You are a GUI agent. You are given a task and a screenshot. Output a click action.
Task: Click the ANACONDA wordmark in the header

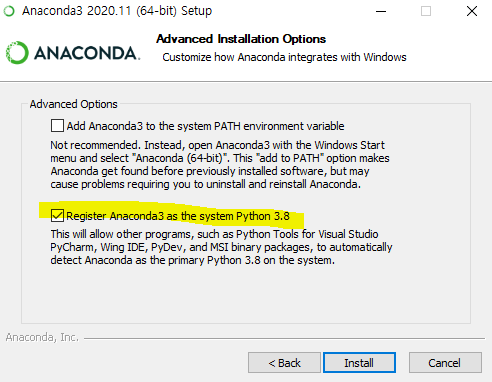pos(87,53)
